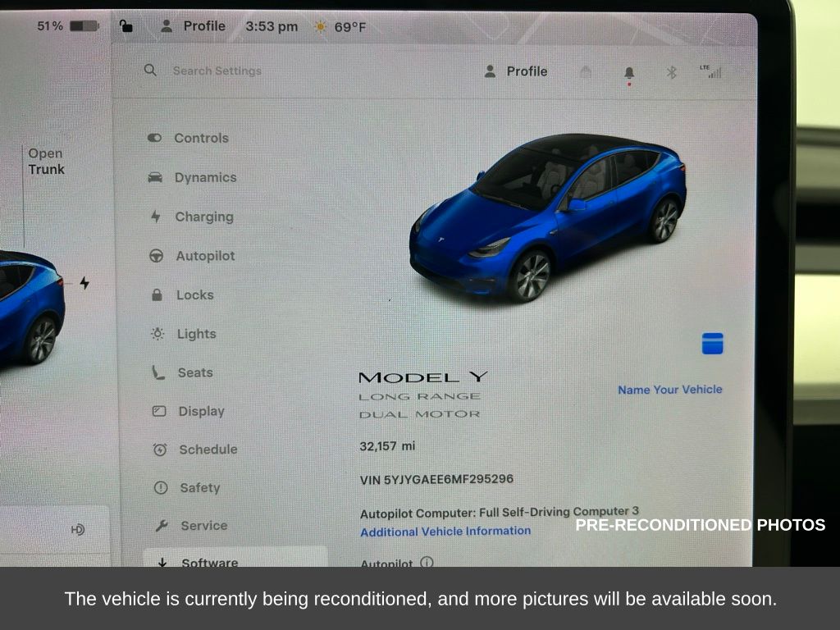
Task: Expand Profile selector in the settings header
Action: (x=516, y=71)
